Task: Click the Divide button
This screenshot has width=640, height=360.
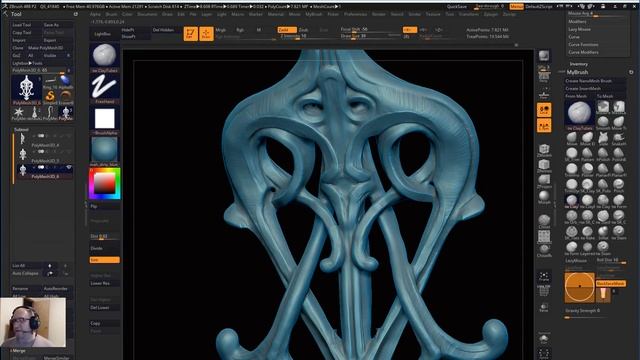Action: point(104,248)
